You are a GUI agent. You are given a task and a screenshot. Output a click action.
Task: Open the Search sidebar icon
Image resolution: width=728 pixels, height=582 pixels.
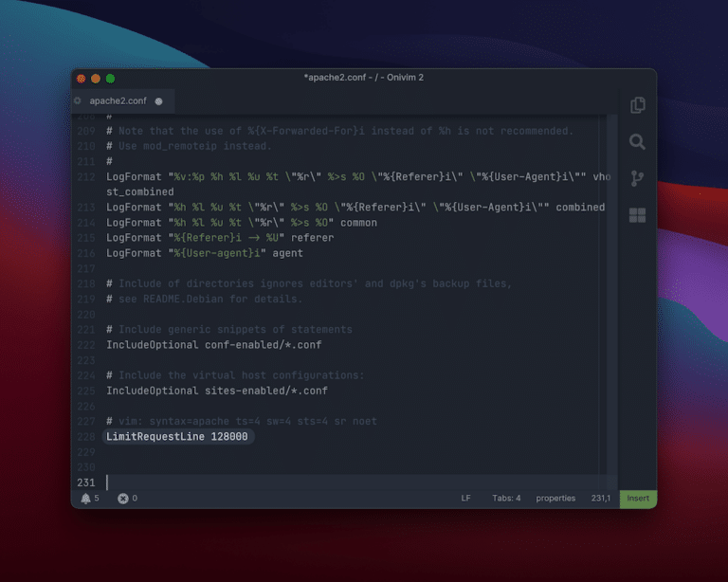point(637,142)
